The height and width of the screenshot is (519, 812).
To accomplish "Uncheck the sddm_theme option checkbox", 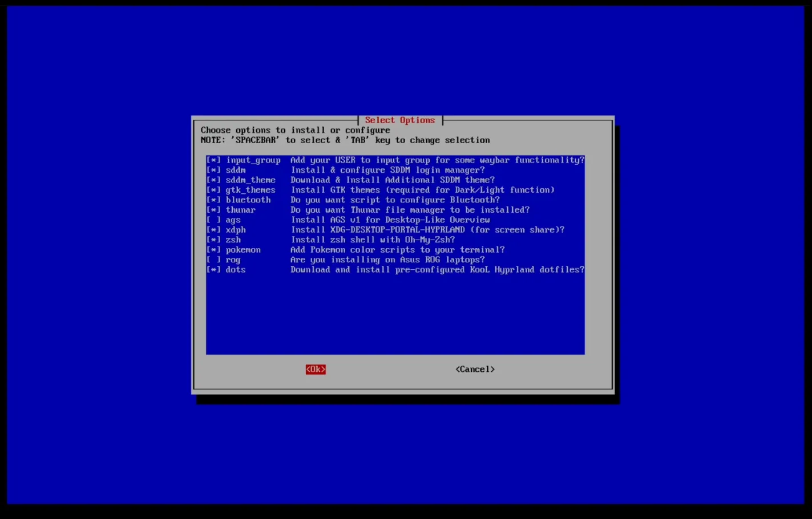I will pos(213,180).
